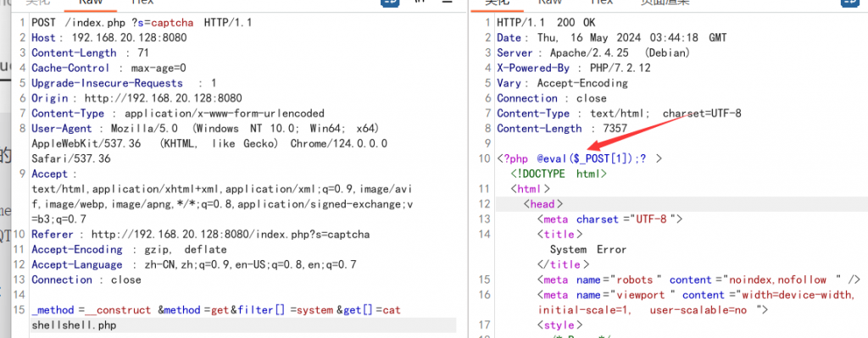
Task: Select the request Connection: close on line 13
Action: (86, 280)
